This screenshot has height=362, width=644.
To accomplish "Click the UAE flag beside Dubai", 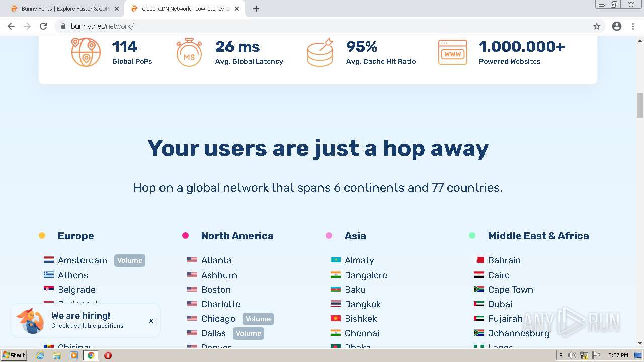I will 479,304.
